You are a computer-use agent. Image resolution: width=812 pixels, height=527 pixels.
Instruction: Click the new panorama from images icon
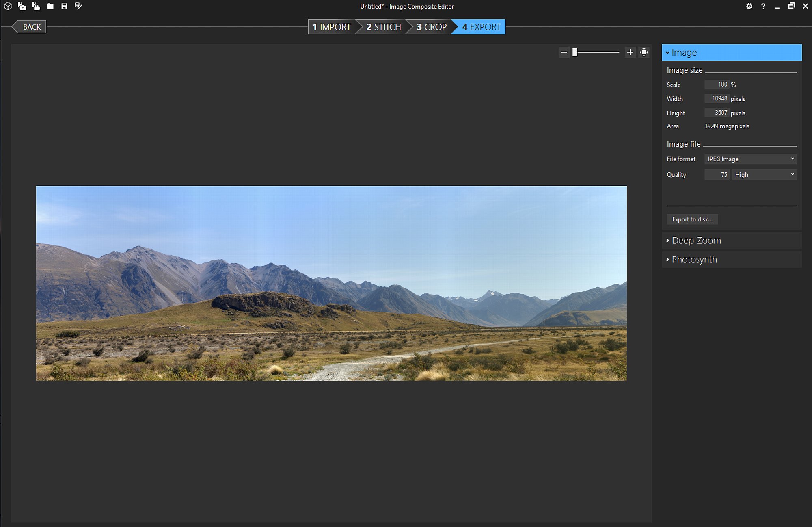point(22,6)
